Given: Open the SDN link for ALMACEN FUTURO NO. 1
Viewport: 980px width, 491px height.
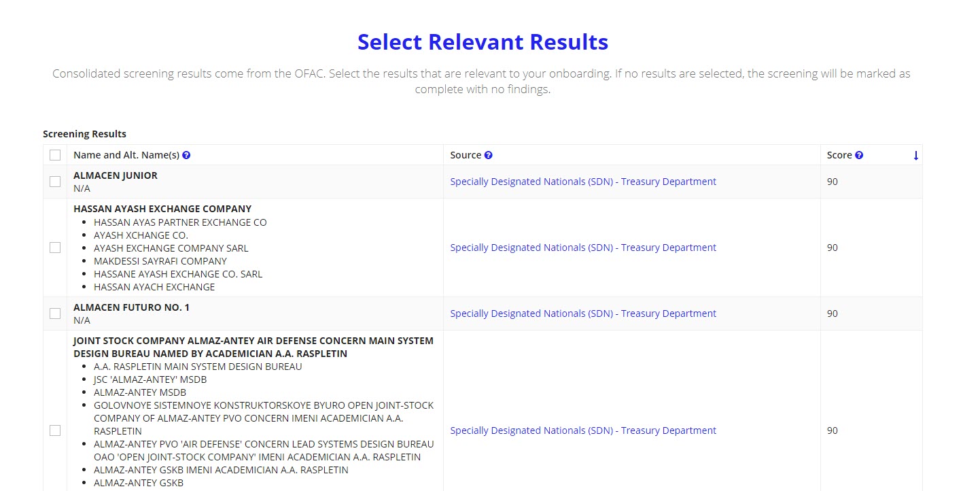Looking at the screenshot, I should pos(582,313).
